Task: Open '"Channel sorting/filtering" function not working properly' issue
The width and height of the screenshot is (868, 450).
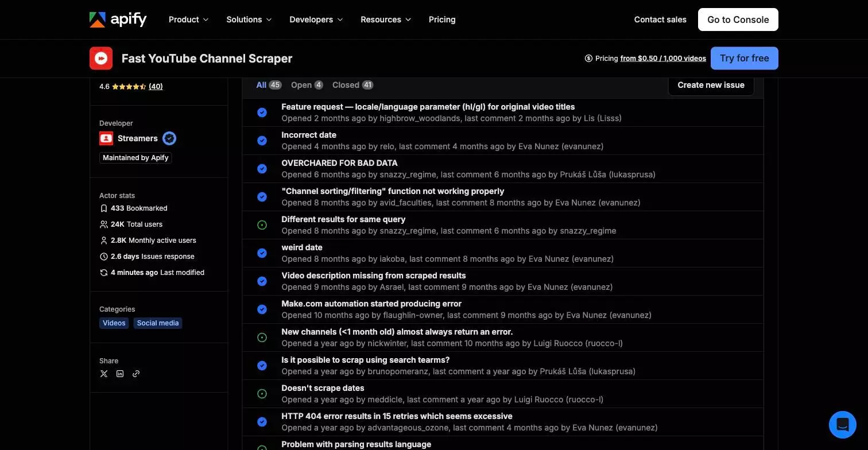Action: point(393,191)
